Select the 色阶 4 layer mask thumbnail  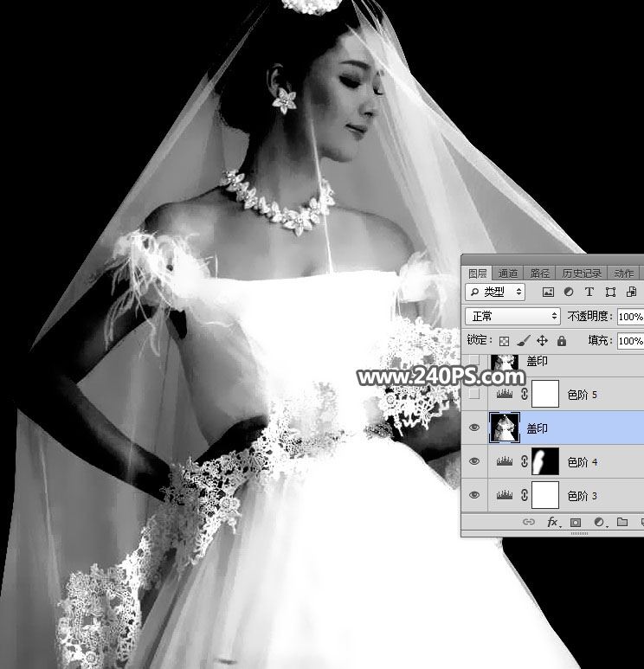pyautogui.click(x=544, y=462)
